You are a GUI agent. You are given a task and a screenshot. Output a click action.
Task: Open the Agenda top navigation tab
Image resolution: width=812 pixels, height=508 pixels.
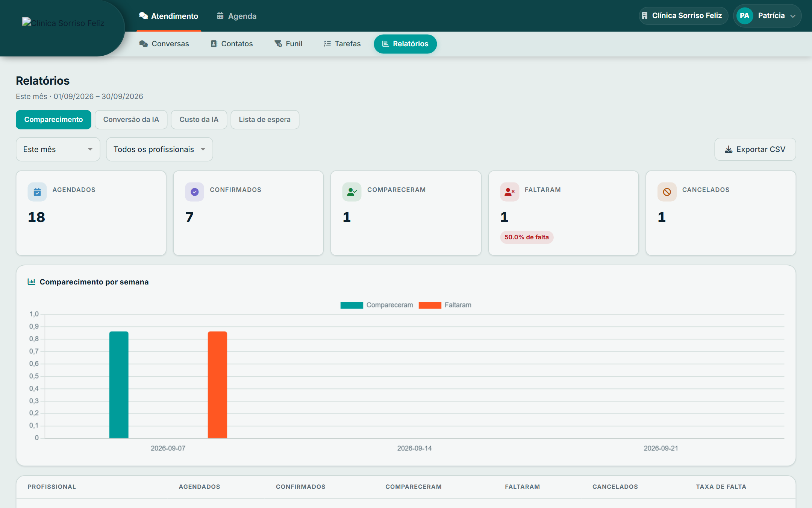pyautogui.click(x=237, y=16)
